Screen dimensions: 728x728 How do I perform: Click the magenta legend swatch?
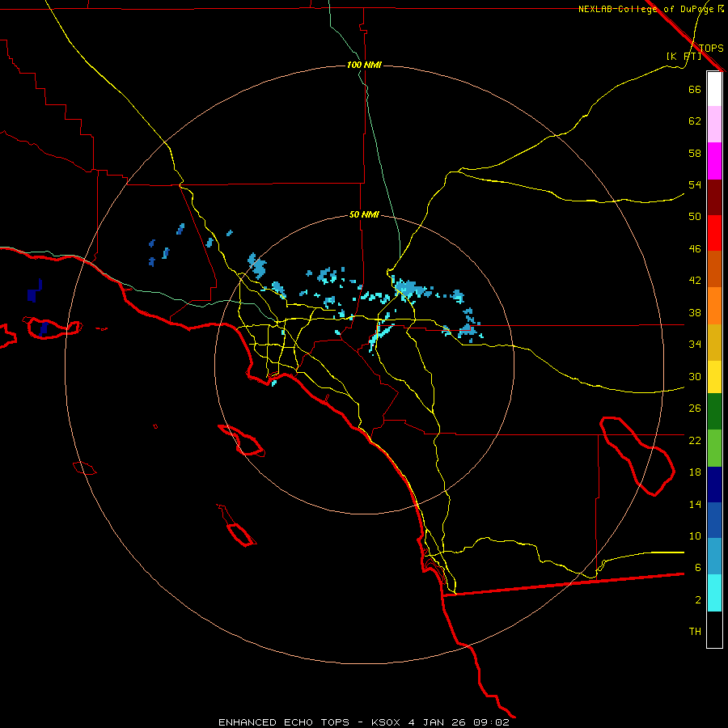point(714,161)
